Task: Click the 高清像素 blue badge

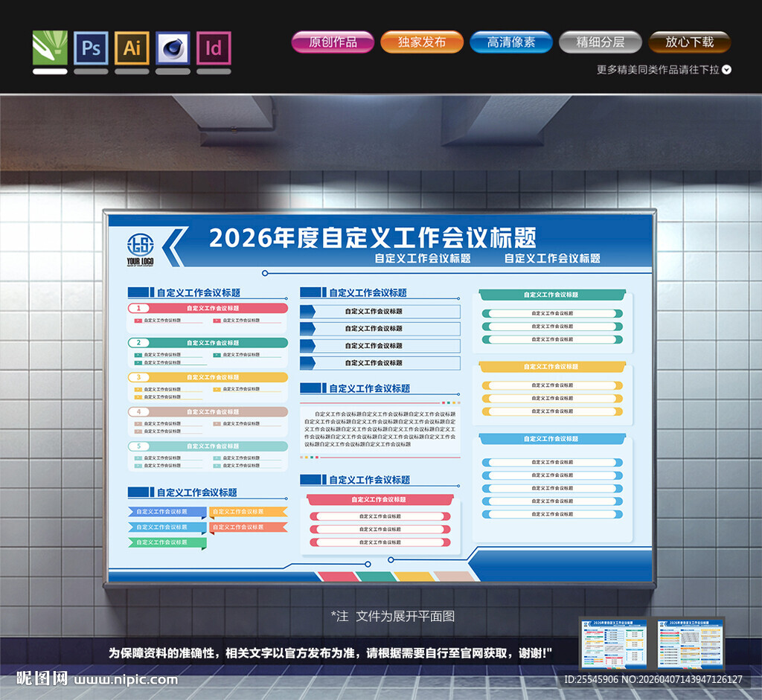Action: [511, 42]
